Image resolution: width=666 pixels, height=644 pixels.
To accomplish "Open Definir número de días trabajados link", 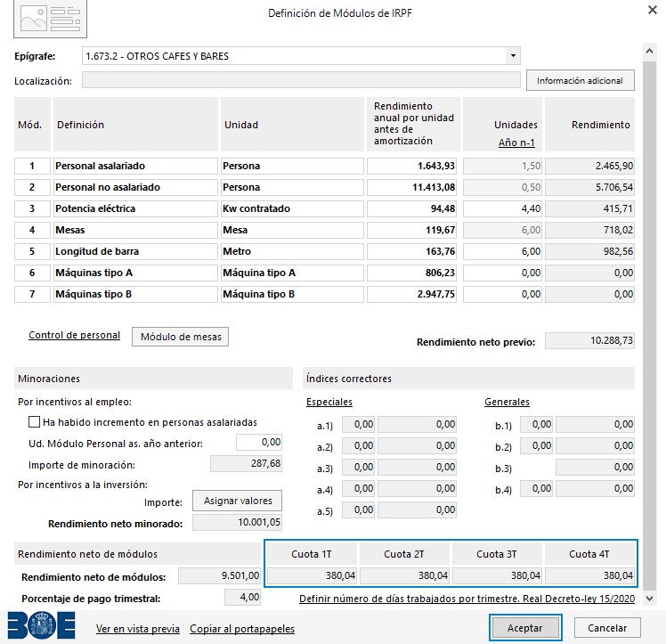I will point(467,599).
